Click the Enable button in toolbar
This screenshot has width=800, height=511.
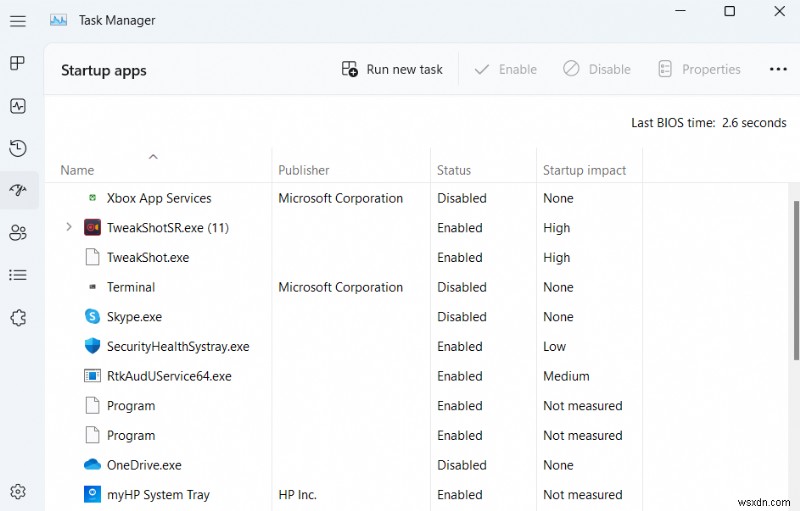click(505, 69)
